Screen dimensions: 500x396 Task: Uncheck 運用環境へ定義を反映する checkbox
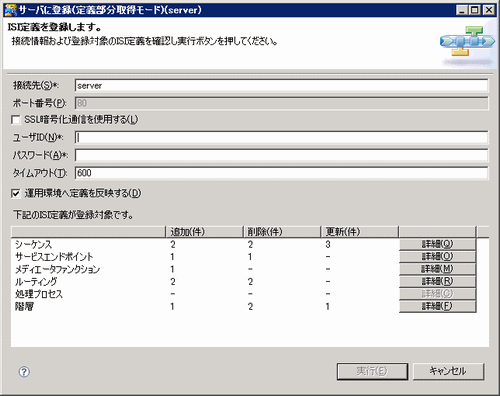click(16, 193)
